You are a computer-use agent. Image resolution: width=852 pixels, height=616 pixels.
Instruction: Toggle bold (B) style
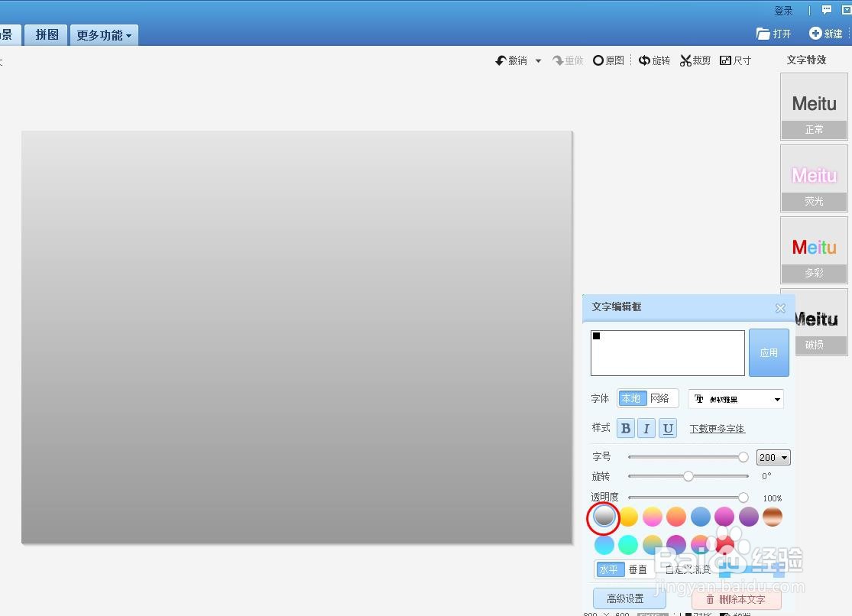[x=625, y=429]
